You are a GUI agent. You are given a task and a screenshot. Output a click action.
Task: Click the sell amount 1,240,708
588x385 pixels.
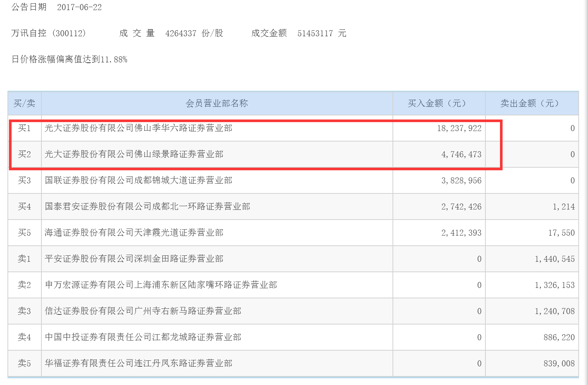point(555,311)
